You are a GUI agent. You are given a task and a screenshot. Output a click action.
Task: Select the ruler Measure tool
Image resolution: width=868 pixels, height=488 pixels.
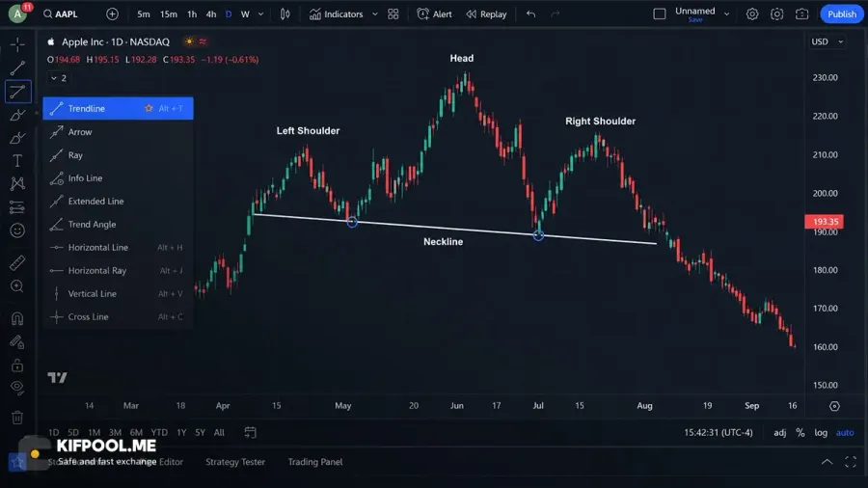pos(17,263)
